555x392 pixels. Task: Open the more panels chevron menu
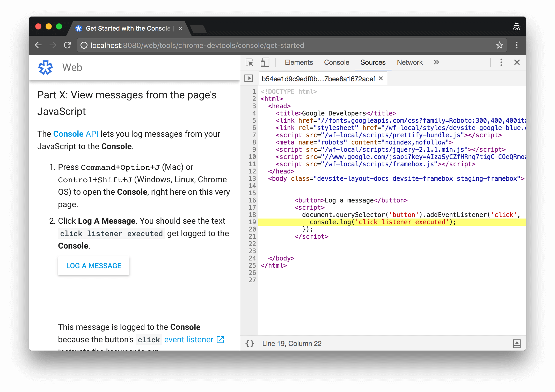pyautogui.click(x=436, y=62)
